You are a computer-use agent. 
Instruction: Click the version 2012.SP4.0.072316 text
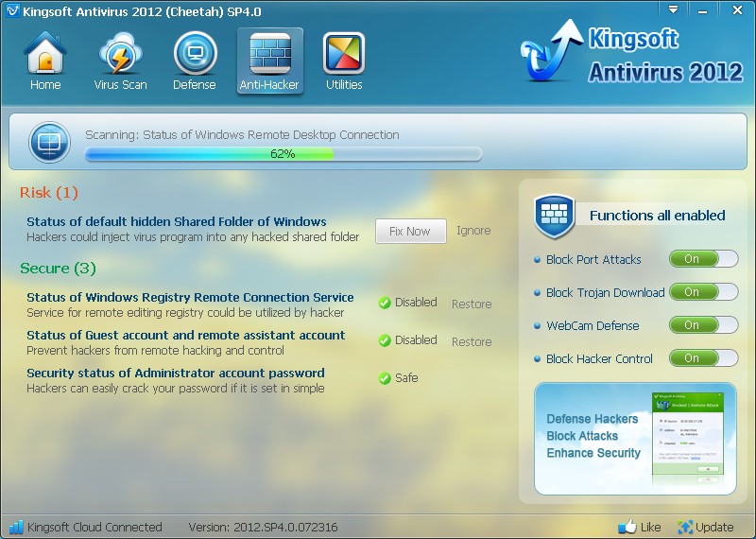point(263,527)
